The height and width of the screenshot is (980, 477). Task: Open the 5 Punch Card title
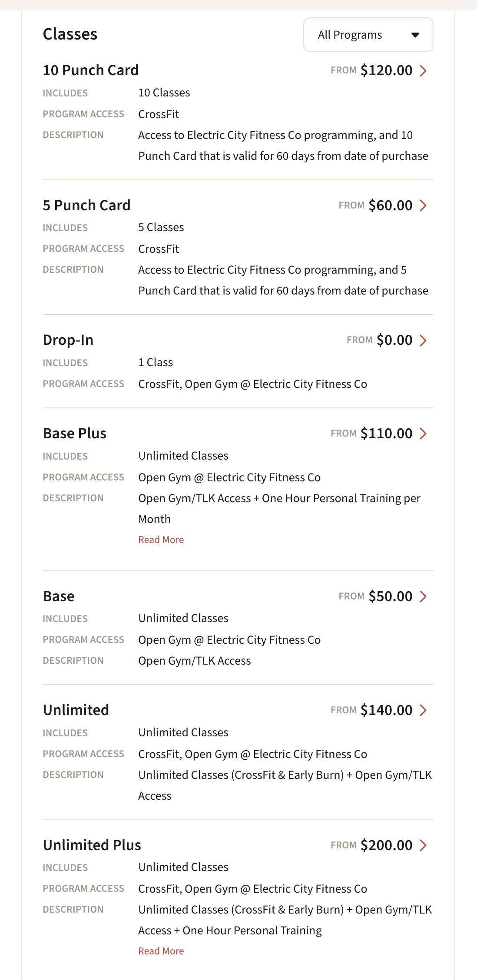tap(87, 205)
